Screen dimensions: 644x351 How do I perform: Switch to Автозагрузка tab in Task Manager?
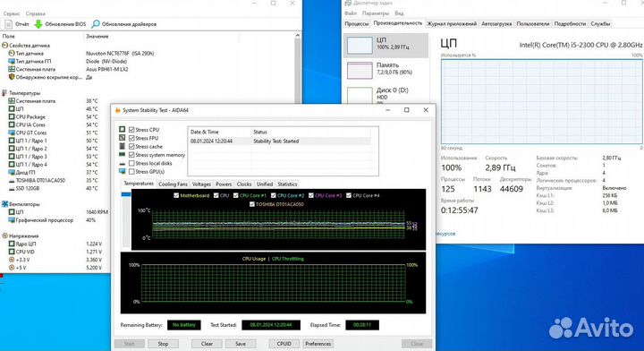click(496, 24)
